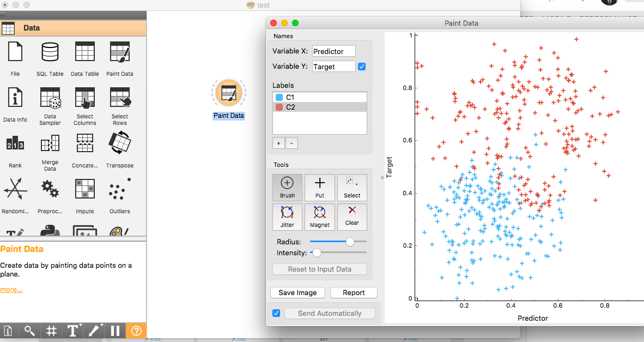Choose the Brush tool

coord(287,188)
